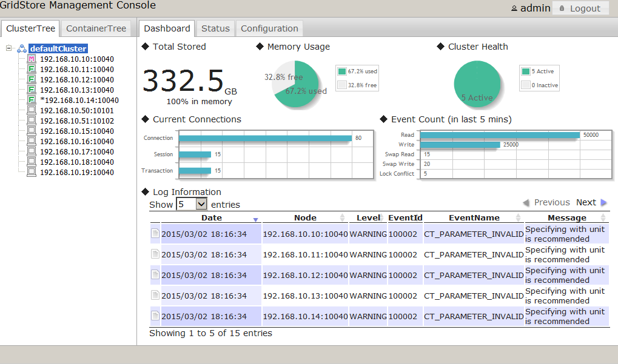Select node 192.168.10.19:10040 in tree
The width and height of the screenshot is (618, 364).
tap(76, 173)
